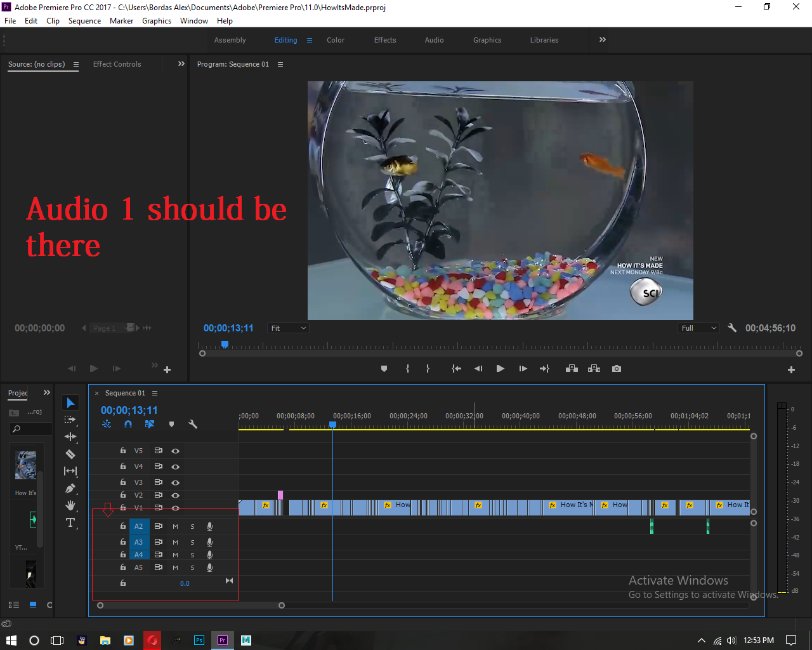This screenshot has height=650, width=812.
Task: Select the Track Select Forward tool
Action: (x=70, y=420)
